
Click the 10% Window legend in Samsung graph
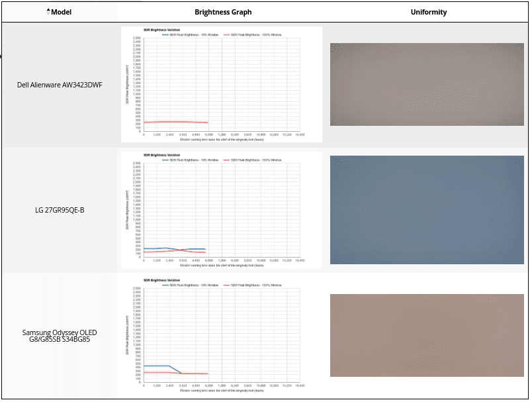tap(191, 285)
